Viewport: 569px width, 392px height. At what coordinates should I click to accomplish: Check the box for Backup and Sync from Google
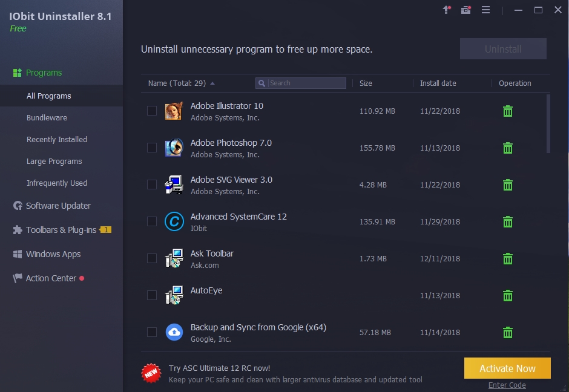[x=152, y=332]
